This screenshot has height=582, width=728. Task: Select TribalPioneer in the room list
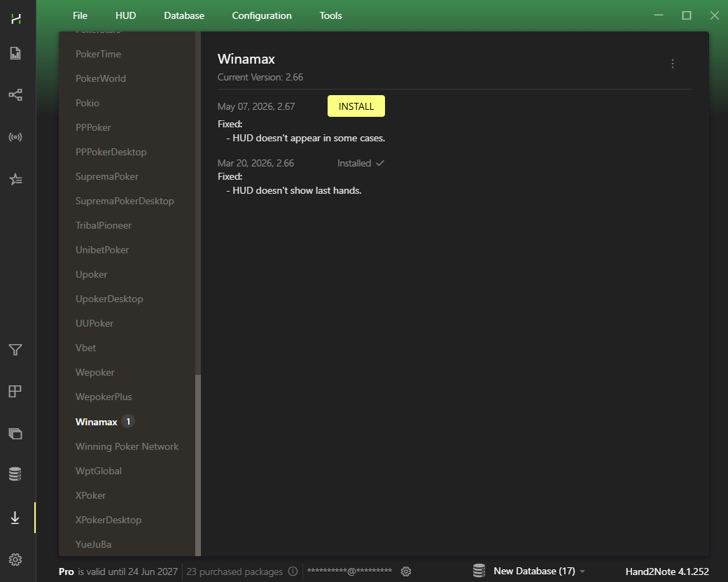tap(104, 225)
